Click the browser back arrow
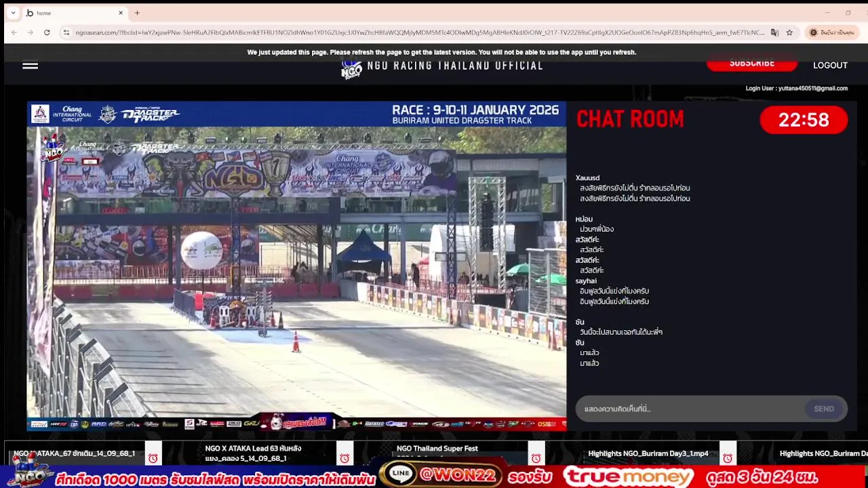This screenshot has height=488, width=868. [14, 33]
